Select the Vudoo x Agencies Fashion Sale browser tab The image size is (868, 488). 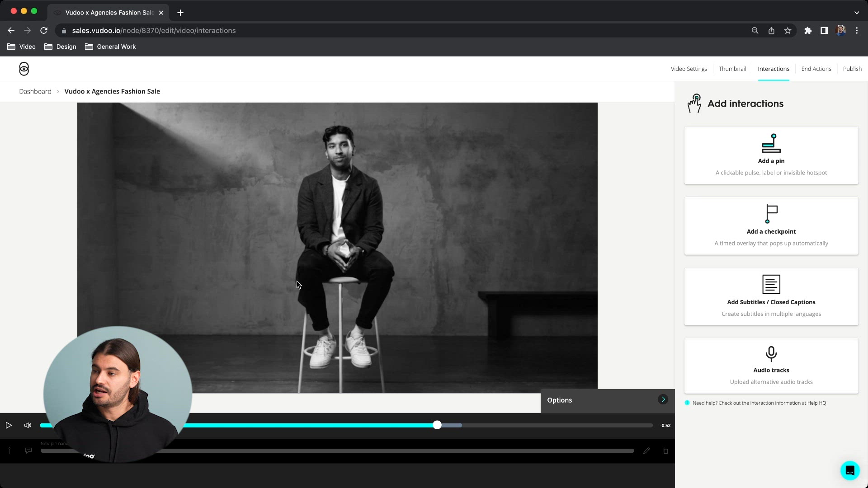pos(108,13)
